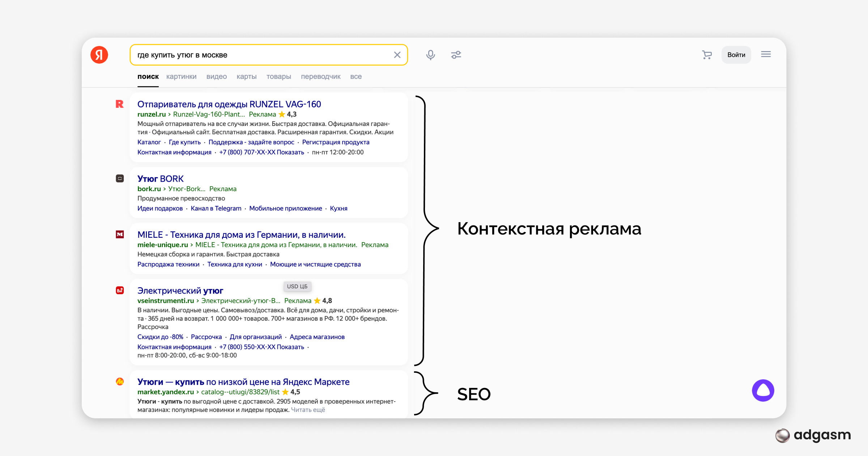
Task: Switch to the карты tab
Action: (246, 77)
